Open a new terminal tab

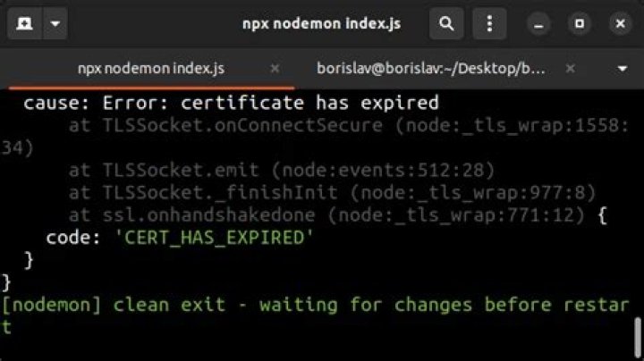[24, 24]
